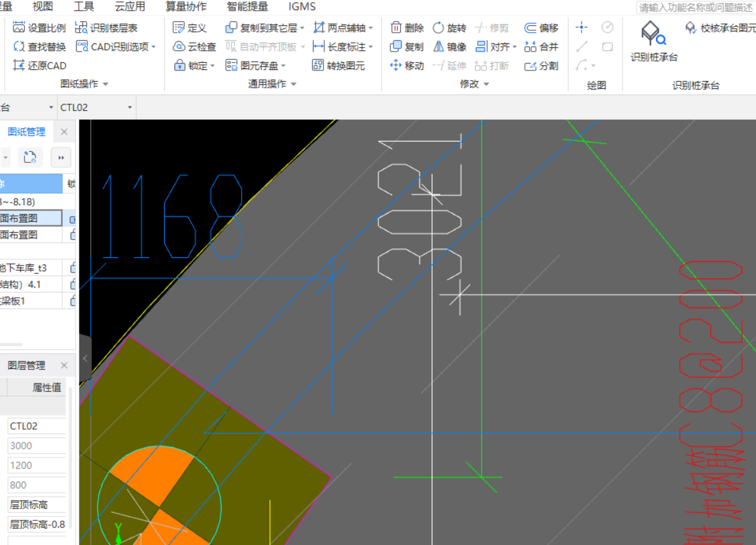Image resolution: width=756 pixels, height=545 pixels.
Task: Click 校核承台图元 check pile cap elements
Action: point(720,28)
